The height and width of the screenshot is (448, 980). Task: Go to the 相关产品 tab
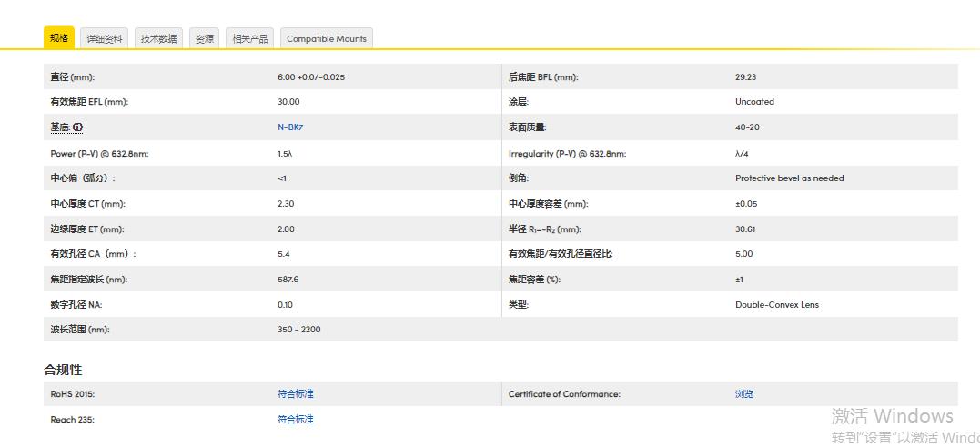[250, 39]
